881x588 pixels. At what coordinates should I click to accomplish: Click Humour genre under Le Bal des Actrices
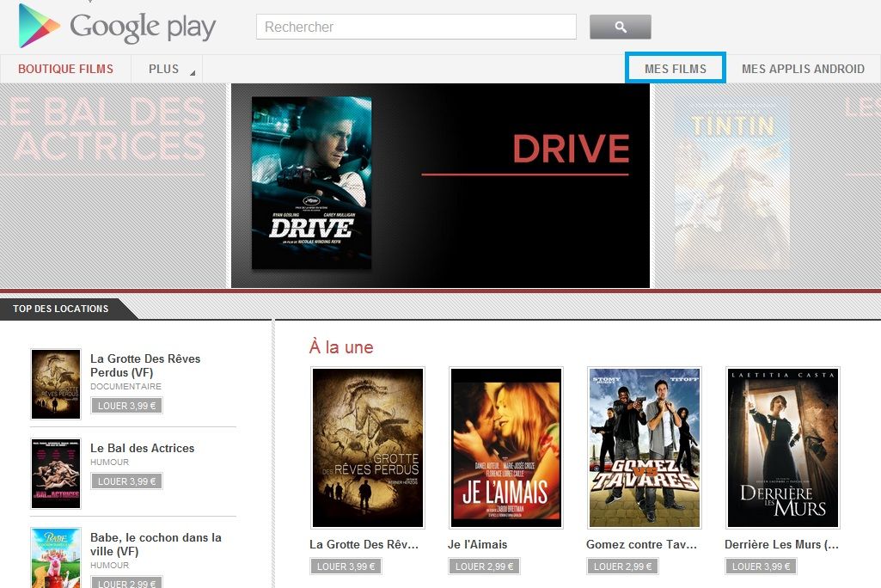109,462
